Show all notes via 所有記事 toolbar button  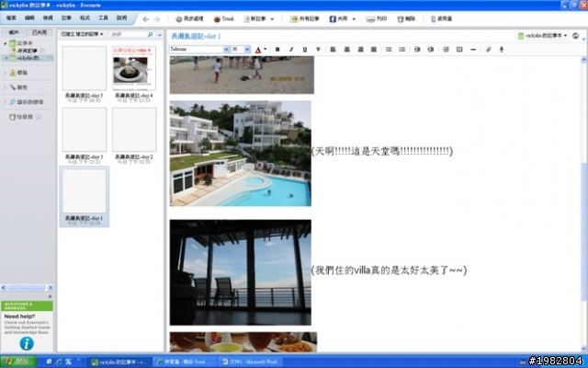pyautogui.click(x=304, y=18)
